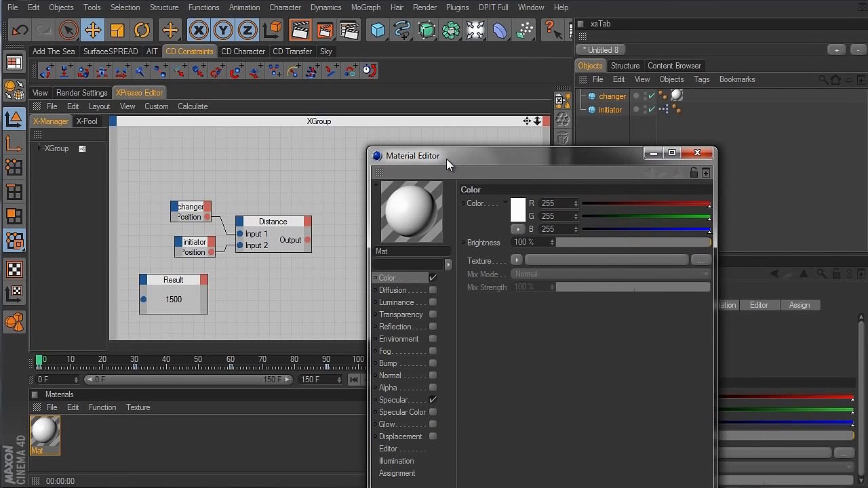Click the red color slider
The image size is (868, 488).
click(x=646, y=203)
